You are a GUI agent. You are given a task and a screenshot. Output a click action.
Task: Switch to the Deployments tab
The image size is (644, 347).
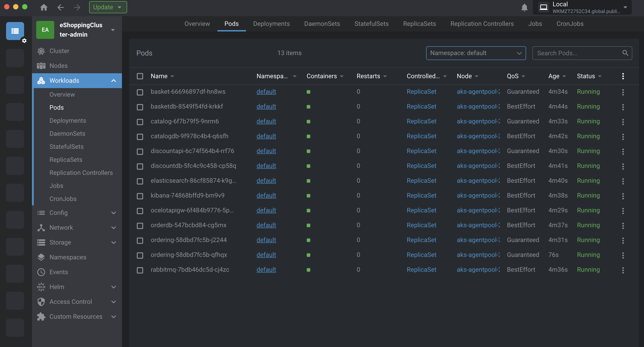pyautogui.click(x=271, y=24)
